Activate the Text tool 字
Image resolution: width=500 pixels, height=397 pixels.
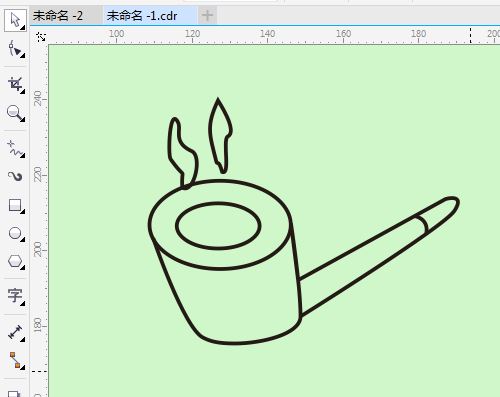tap(16, 296)
